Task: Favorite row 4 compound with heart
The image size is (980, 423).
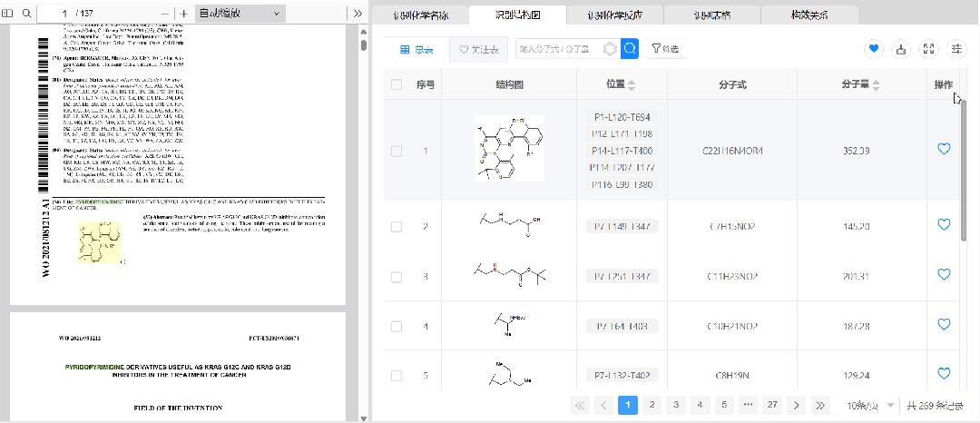Action: (x=944, y=324)
